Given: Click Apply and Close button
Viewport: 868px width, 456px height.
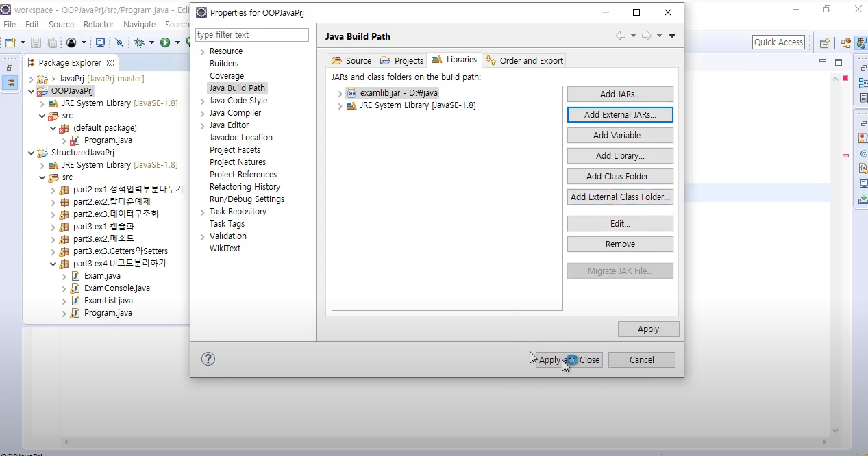Looking at the screenshot, I should pyautogui.click(x=569, y=359).
